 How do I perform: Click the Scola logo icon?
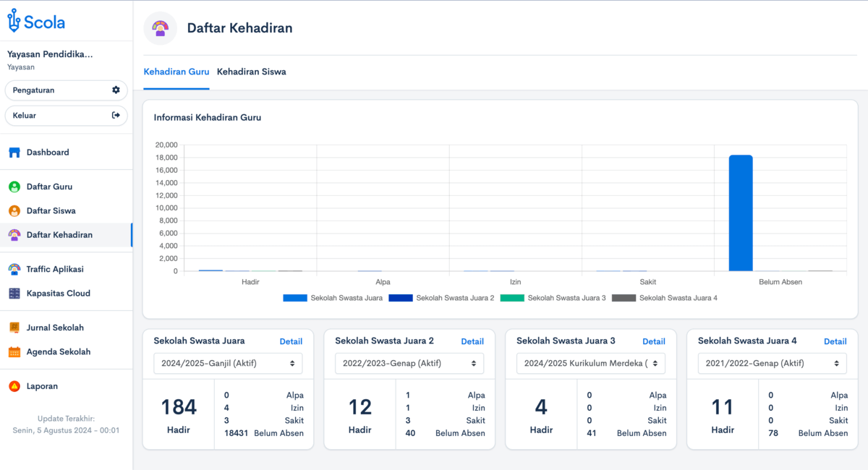click(x=14, y=21)
